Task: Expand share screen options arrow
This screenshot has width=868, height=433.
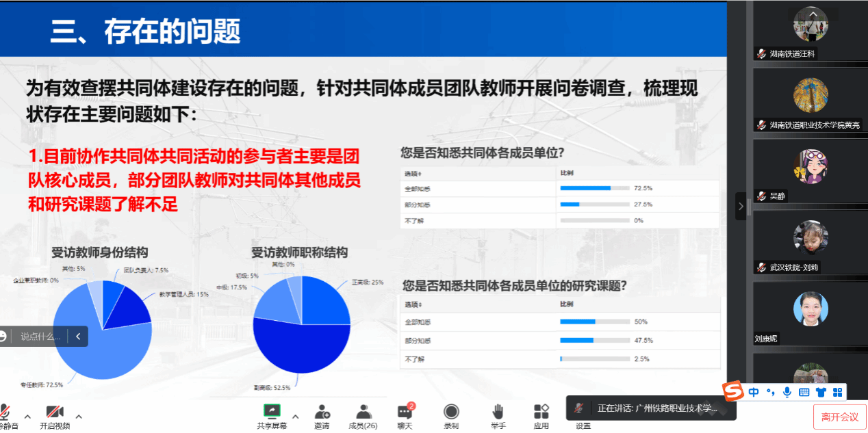Action: coord(296,416)
